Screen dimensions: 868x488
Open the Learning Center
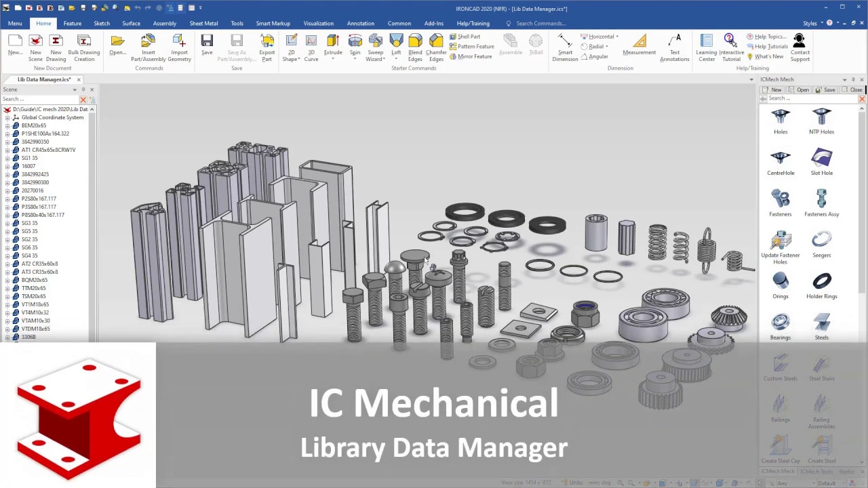pos(706,47)
